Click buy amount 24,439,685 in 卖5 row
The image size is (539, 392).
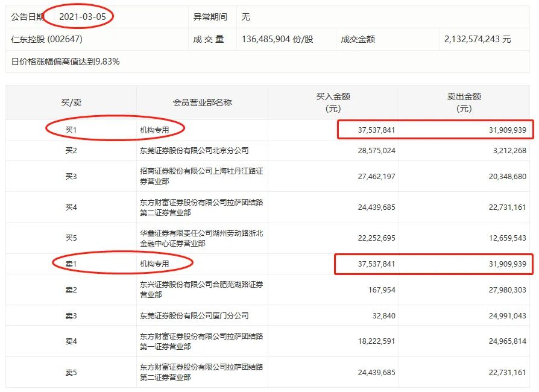376,373
